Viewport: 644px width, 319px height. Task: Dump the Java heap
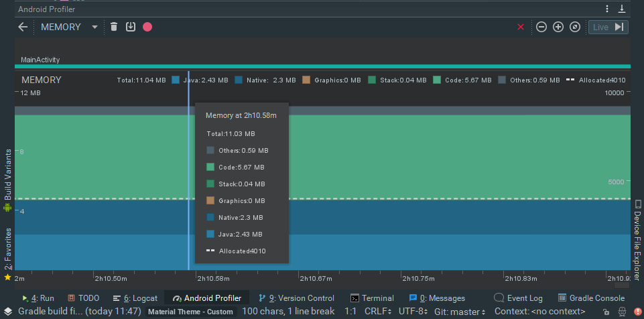tap(131, 27)
